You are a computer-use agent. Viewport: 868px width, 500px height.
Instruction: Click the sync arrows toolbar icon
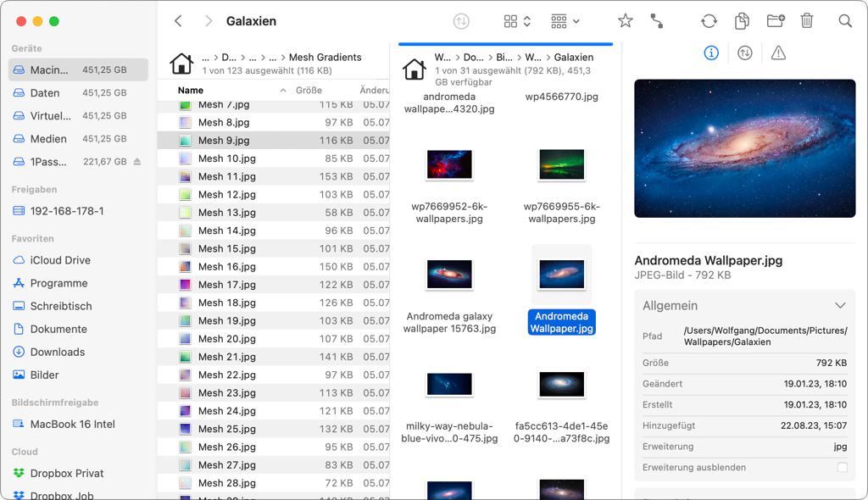tap(461, 21)
